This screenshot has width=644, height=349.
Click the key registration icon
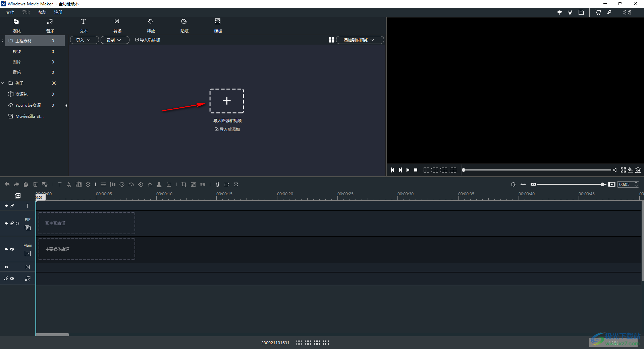[x=609, y=12]
